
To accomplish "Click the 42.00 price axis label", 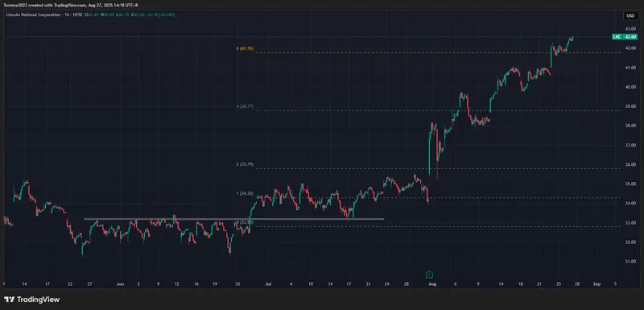I will pos(630,48).
